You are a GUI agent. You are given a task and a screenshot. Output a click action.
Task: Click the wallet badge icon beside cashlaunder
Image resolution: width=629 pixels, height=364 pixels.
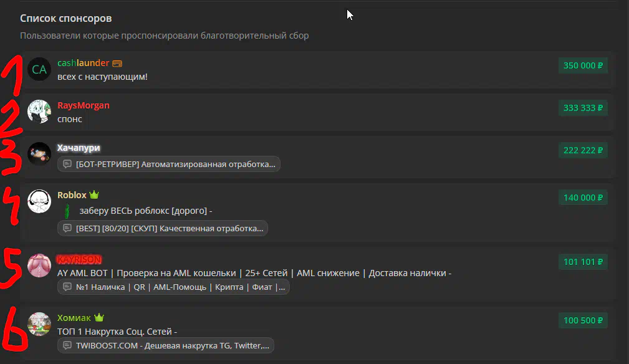pyautogui.click(x=117, y=63)
